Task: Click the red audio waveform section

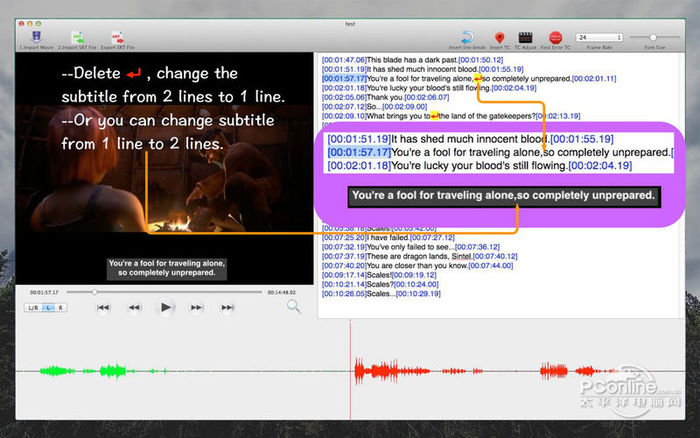Action: click(x=450, y=370)
